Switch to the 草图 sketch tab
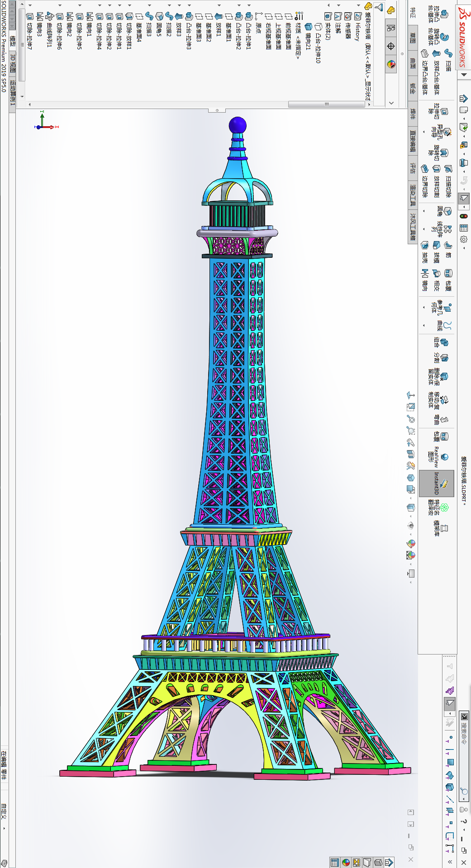Viewport: 471px width, 868px height. coord(412,38)
